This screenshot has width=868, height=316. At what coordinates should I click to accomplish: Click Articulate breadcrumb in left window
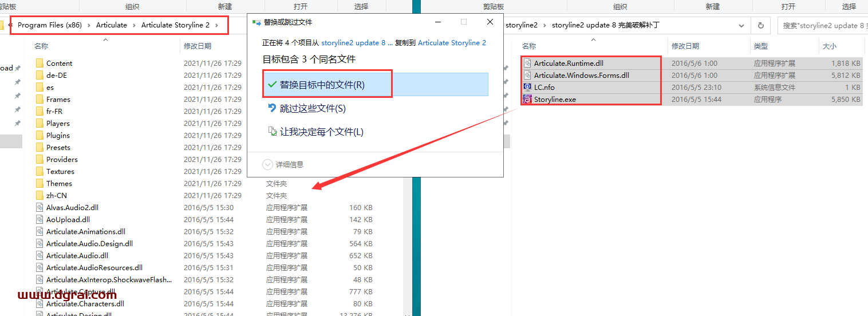tap(112, 25)
